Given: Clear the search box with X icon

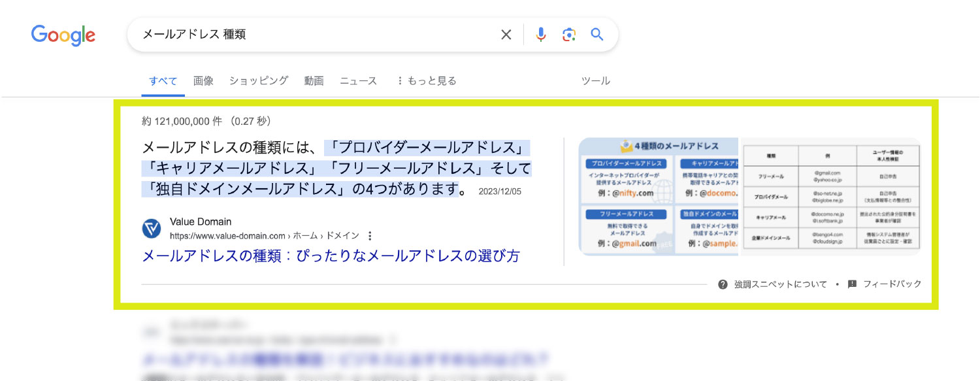Looking at the screenshot, I should [506, 35].
